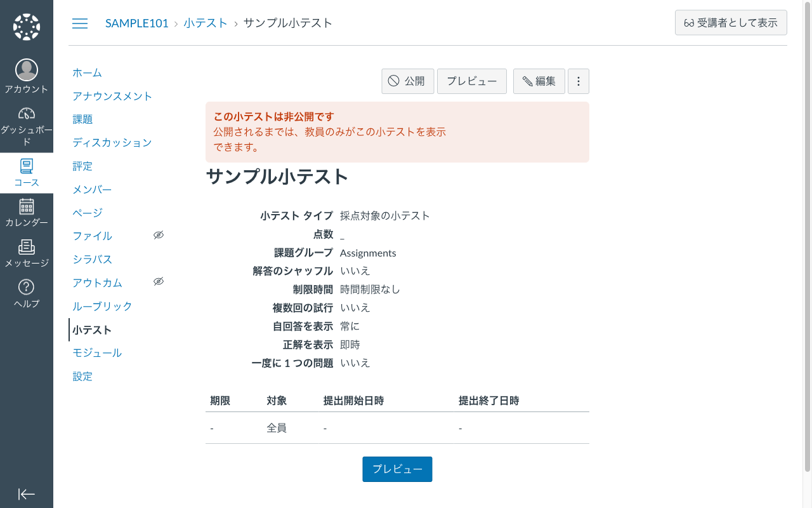
Task: Open the コース book icon
Action: [x=26, y=166]
